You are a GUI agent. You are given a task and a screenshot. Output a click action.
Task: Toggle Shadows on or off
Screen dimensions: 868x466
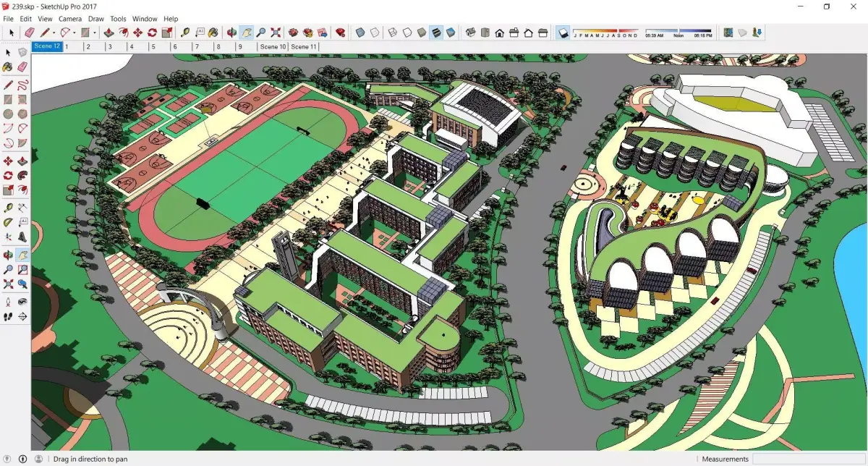563,33
